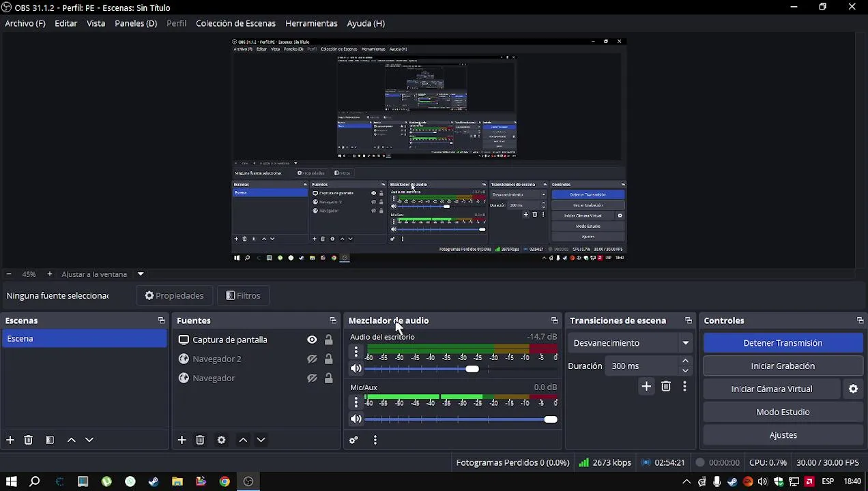
Task: Toggle the lock on Navegador 2
Action: (328, 359)
